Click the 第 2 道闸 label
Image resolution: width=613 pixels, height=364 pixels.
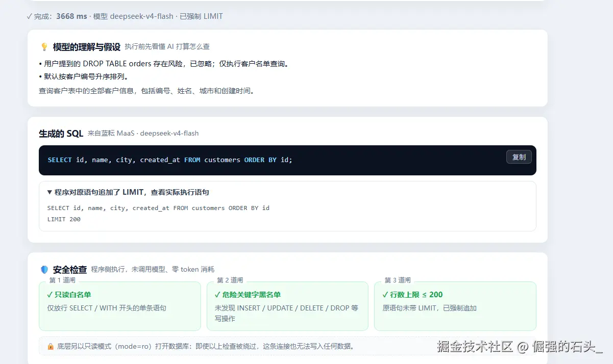click(x=230, y=280)
